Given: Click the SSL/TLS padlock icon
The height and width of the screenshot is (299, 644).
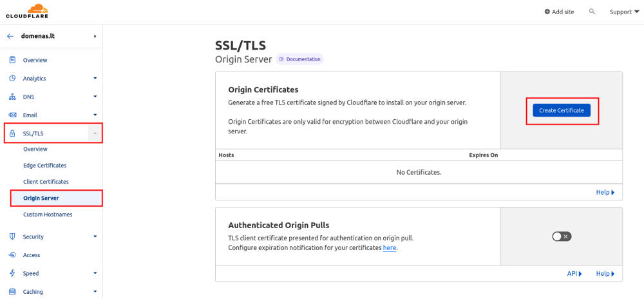Looking at the screenshot, I should pyautogui.click(x=12, y=133).
